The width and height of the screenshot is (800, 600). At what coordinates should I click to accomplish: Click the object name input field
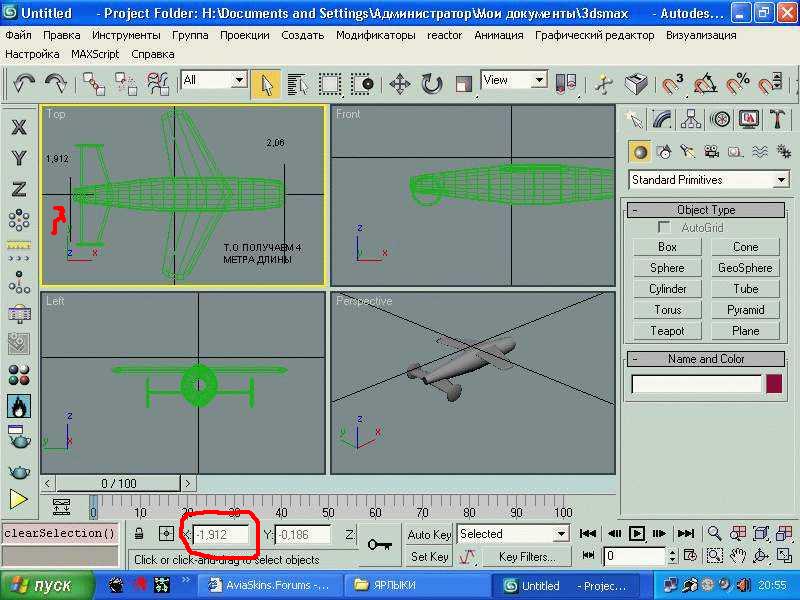696,384
